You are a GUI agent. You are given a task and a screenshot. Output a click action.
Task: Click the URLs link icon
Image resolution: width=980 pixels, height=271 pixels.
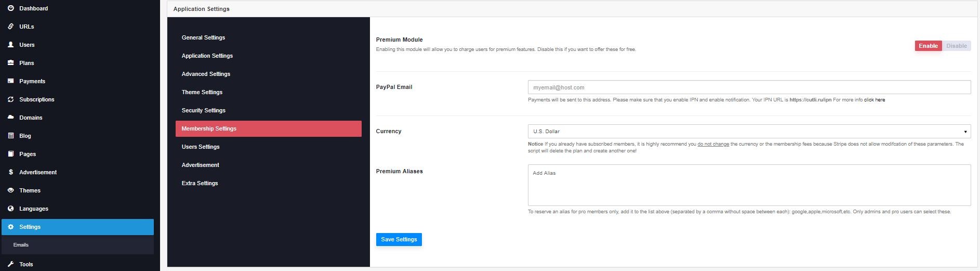(11, 27)
